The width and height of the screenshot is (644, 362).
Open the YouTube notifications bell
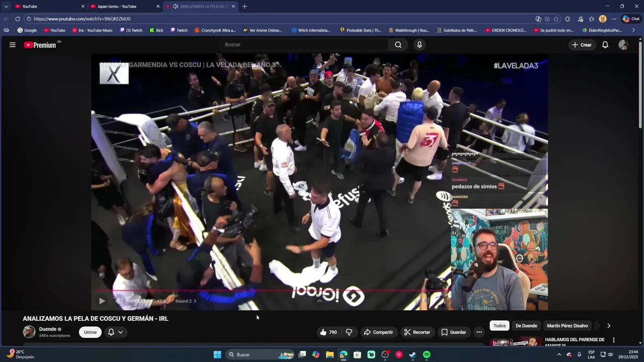605,45
